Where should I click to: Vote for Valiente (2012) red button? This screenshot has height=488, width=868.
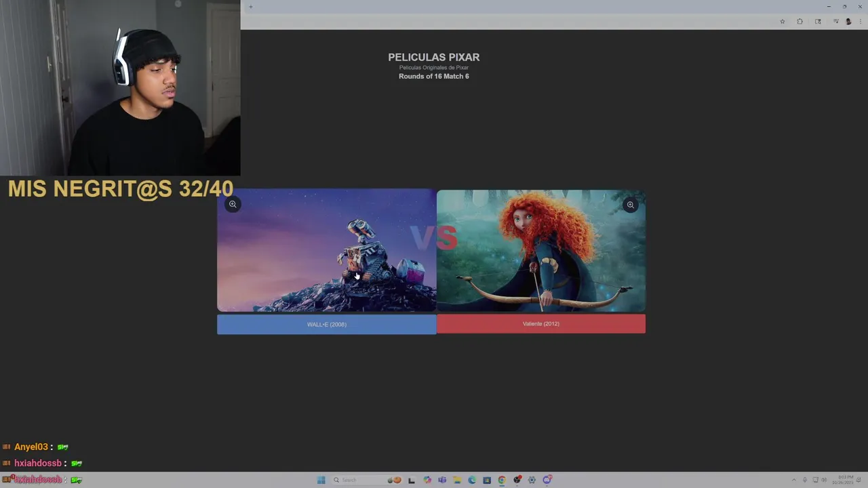point(541,323)
